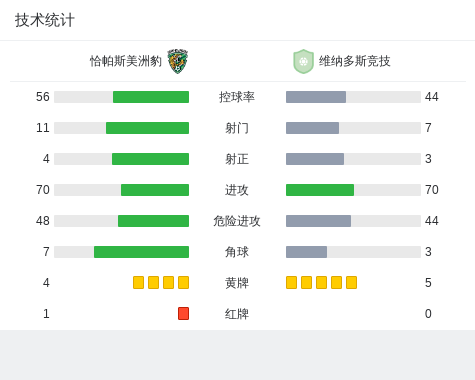The width and height of the screenshot is (475, 380).
Task: Click the gray 射正 bar showing 3
Action: click(x=315, y=159)
